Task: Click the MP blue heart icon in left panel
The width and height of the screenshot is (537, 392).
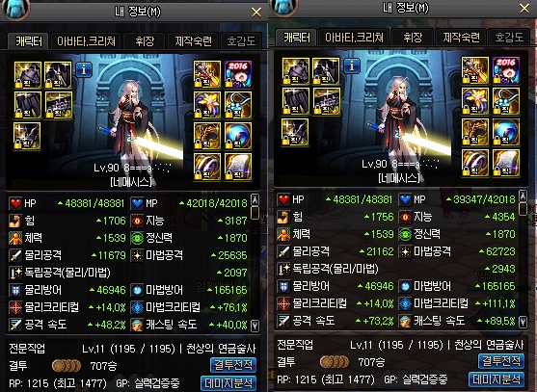Action: (137, 203)
